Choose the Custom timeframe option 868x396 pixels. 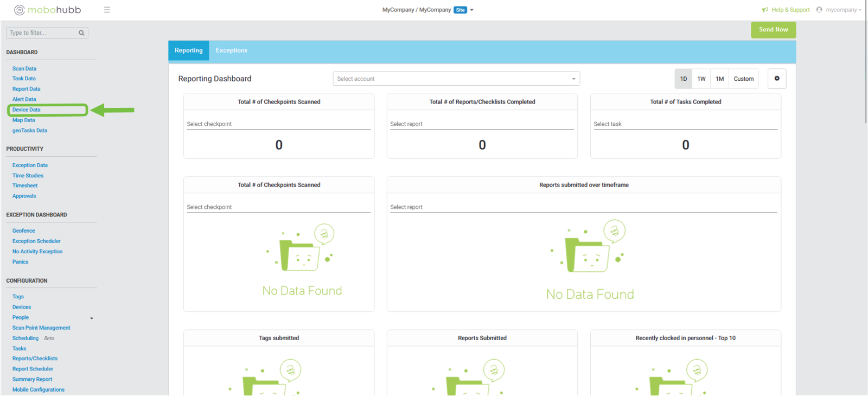point(743,79)
